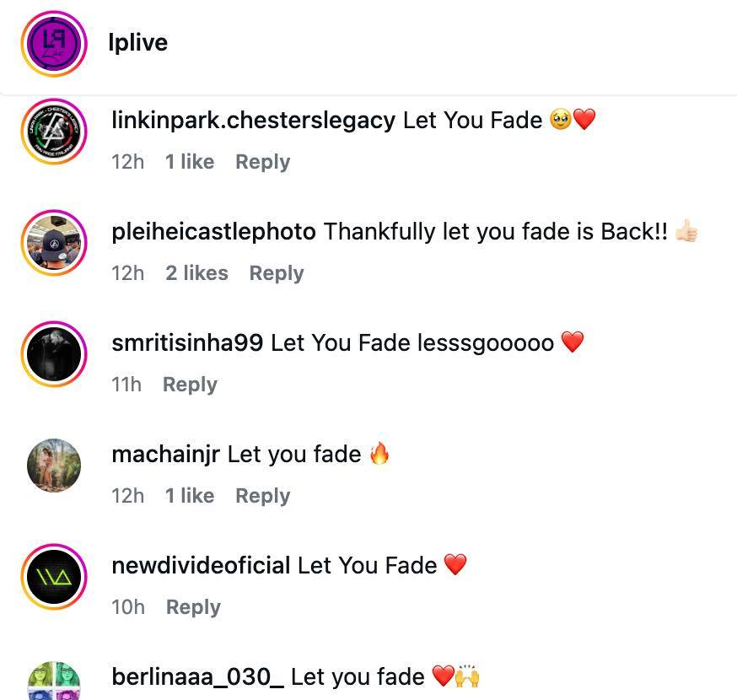
Task: Open berlinaaa_030_ username link
Action: [198, 677]
